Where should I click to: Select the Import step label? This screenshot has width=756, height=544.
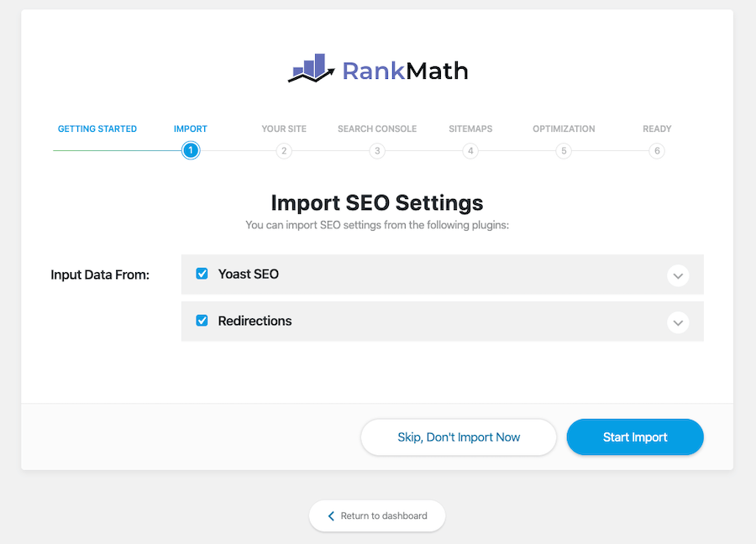pos(191,128)
